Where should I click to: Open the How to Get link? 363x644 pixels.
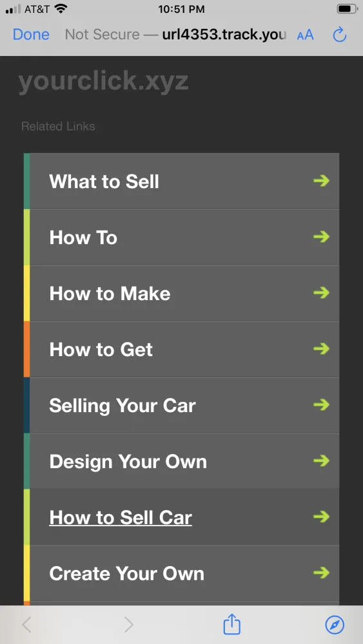[x=101, y=350]
